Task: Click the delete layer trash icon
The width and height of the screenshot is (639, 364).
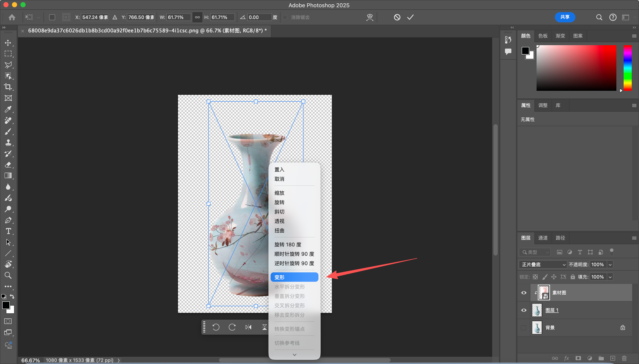Action: click(624, 358)
